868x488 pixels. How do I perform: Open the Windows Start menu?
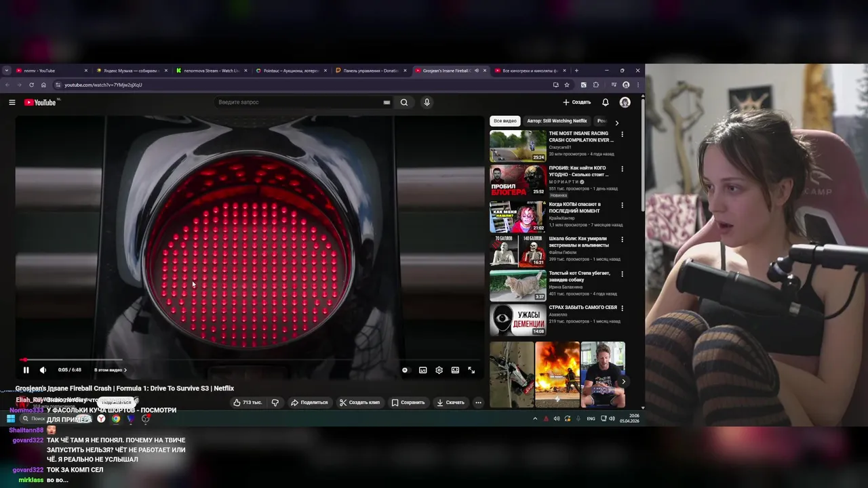coord(11,419)
